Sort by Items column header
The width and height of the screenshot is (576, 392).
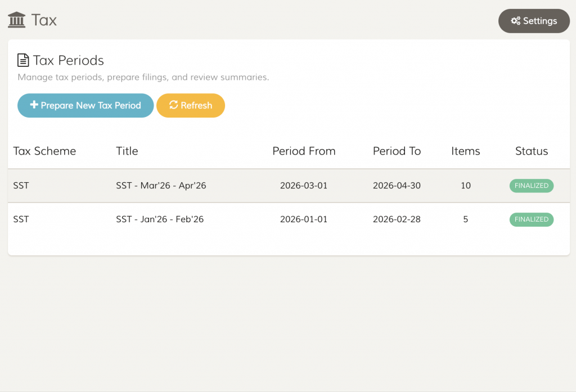click(x=465, y=151)
